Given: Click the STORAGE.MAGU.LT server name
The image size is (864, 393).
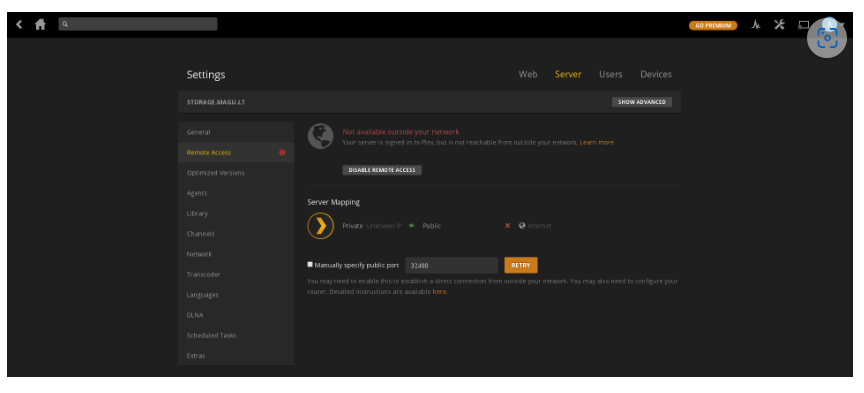Looking at the screenshot, I should 216,103.
